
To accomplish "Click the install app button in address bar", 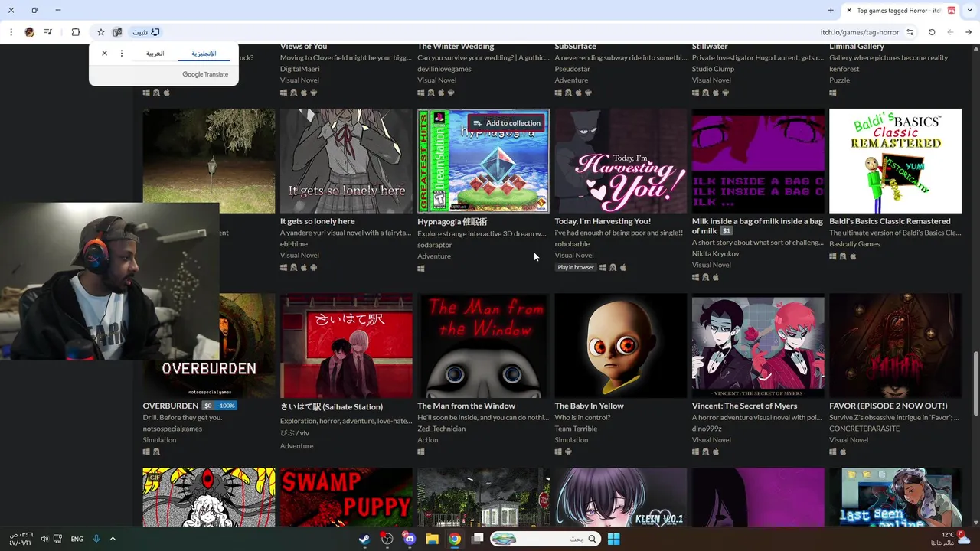I will point(145,32).
